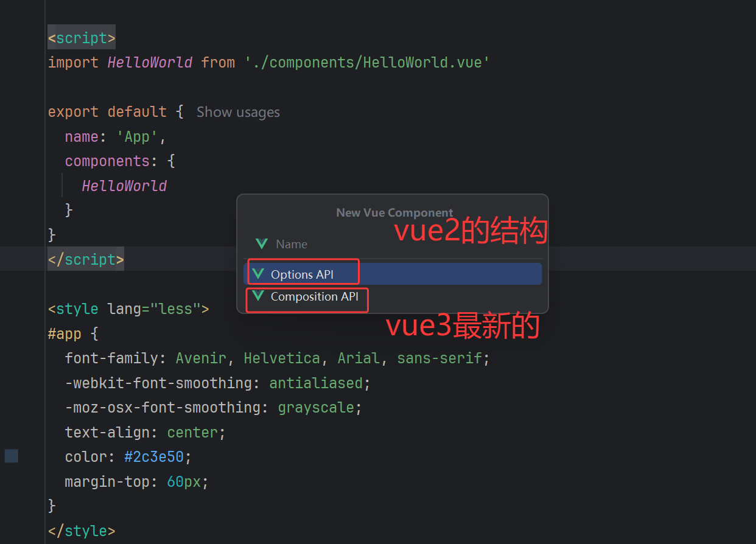The image size is (756, 544).
Task: Click the -webkit-font-smoothing line
Action: (x=217, y=383)
